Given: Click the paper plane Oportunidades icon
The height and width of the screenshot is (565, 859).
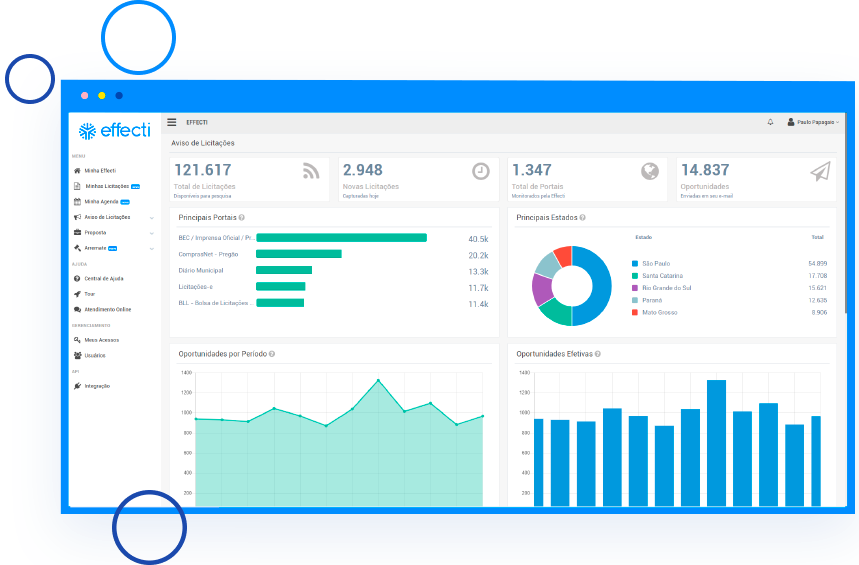Looking at the screenshot, I should click(x=820, y=171).
